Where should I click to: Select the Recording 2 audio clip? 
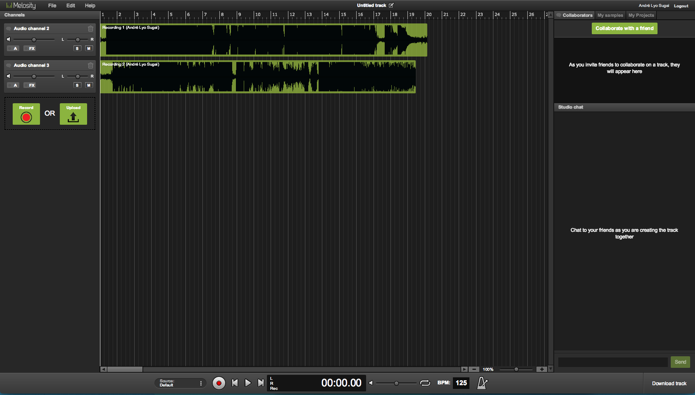click(x=258, y=77)
